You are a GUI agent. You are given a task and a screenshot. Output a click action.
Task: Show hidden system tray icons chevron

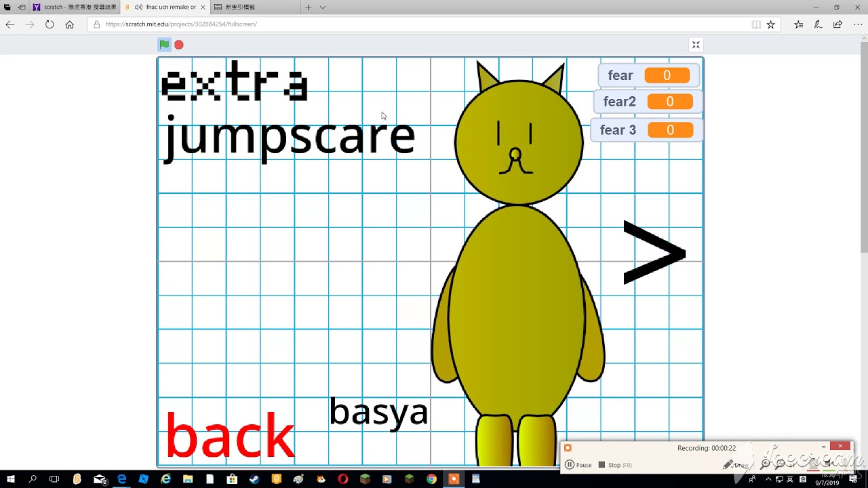point(768,479)
